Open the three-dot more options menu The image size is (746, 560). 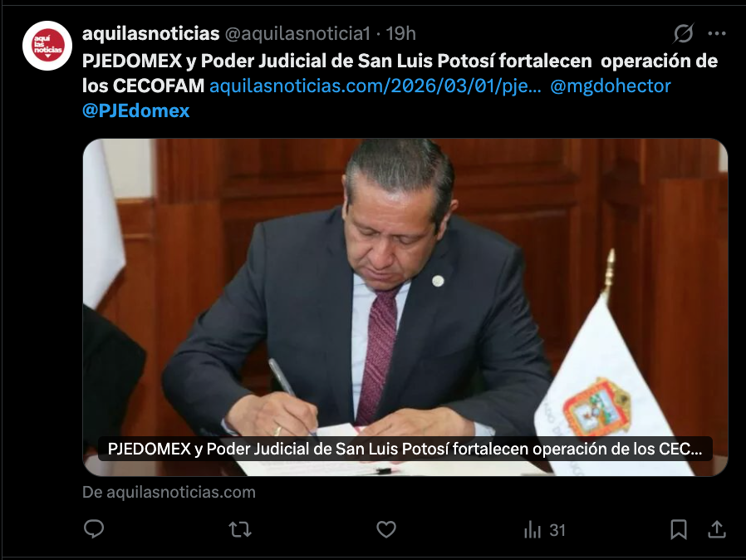click(716, 33)
